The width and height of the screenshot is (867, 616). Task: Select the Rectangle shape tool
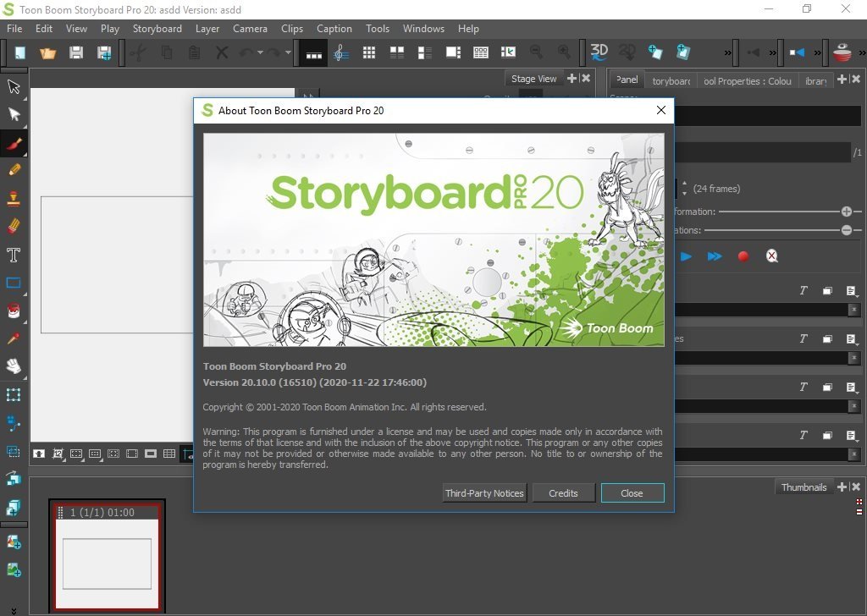pos(14,283)
